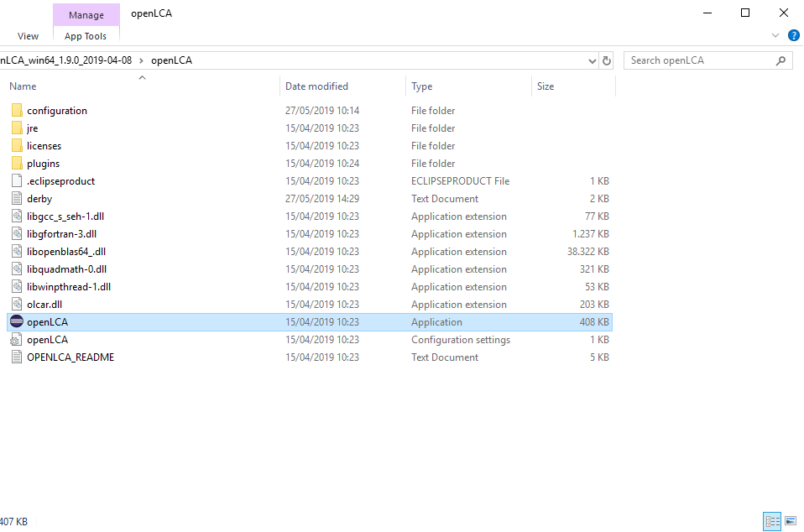Sort by the Date modified column
The height and width of the screenshot is (532, 804).
point(316,86)
